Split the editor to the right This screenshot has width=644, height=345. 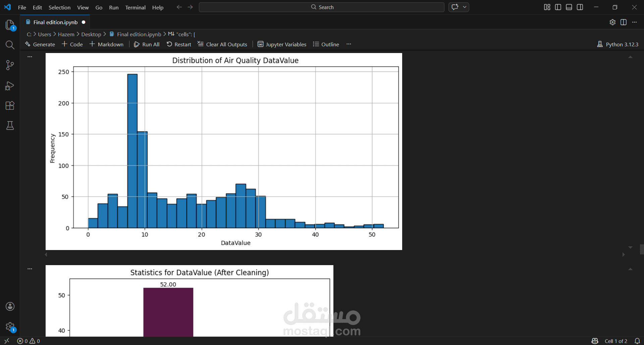tap(624, 22)
